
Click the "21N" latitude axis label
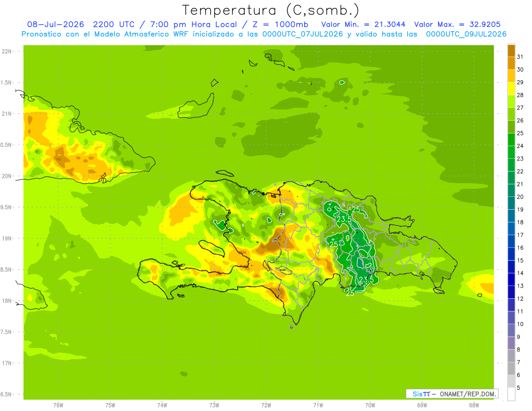tap(8, 114)
